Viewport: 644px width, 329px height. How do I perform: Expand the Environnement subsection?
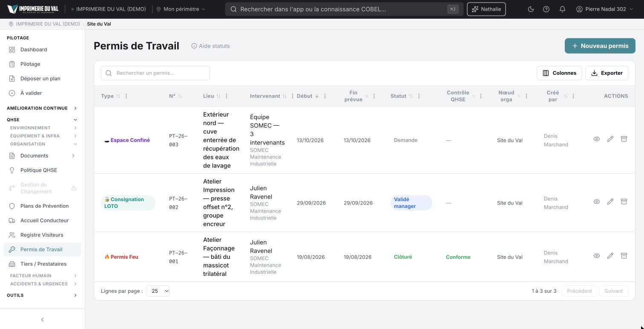(x=43, y=128)
